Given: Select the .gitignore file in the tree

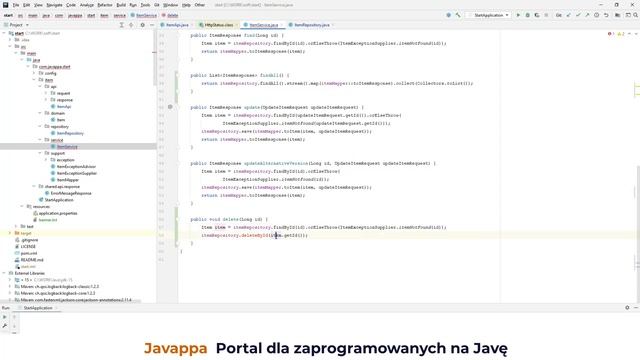Looking at the screenshot, I should point(29,240).
